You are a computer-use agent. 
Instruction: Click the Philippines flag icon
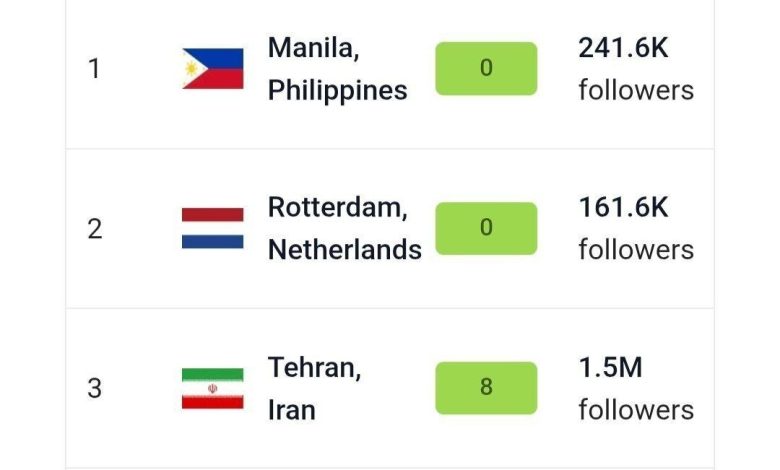click(213, 69)
